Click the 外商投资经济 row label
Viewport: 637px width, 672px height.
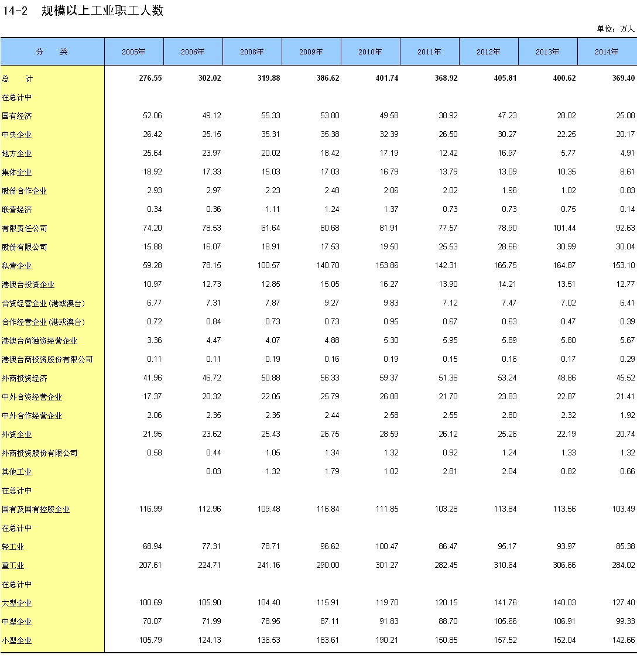(25, 378)
